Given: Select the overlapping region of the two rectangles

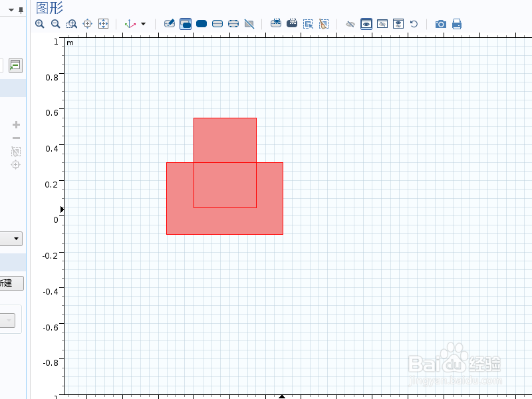Looking at the screenshot, I should 225,186.
